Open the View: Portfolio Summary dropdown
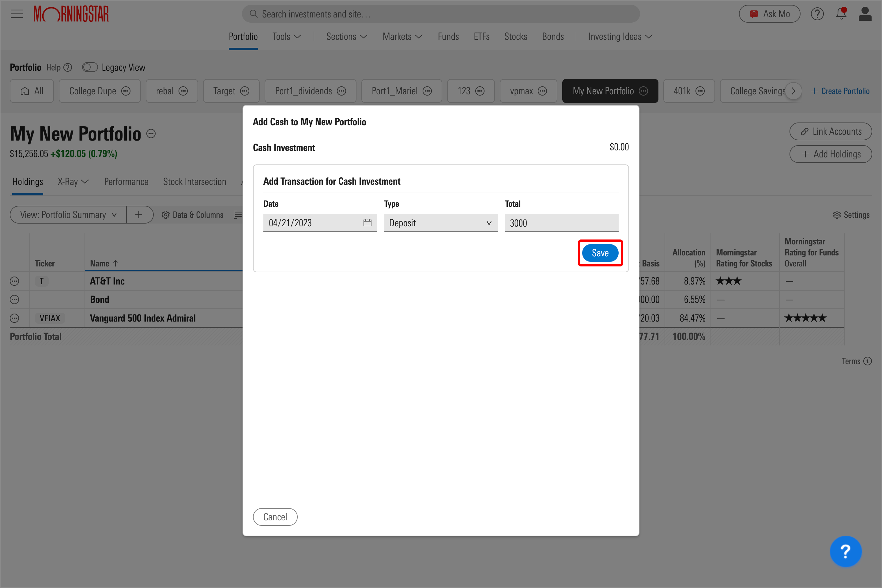The width and height of the screenshot is (882, 588). pos(68,214)
